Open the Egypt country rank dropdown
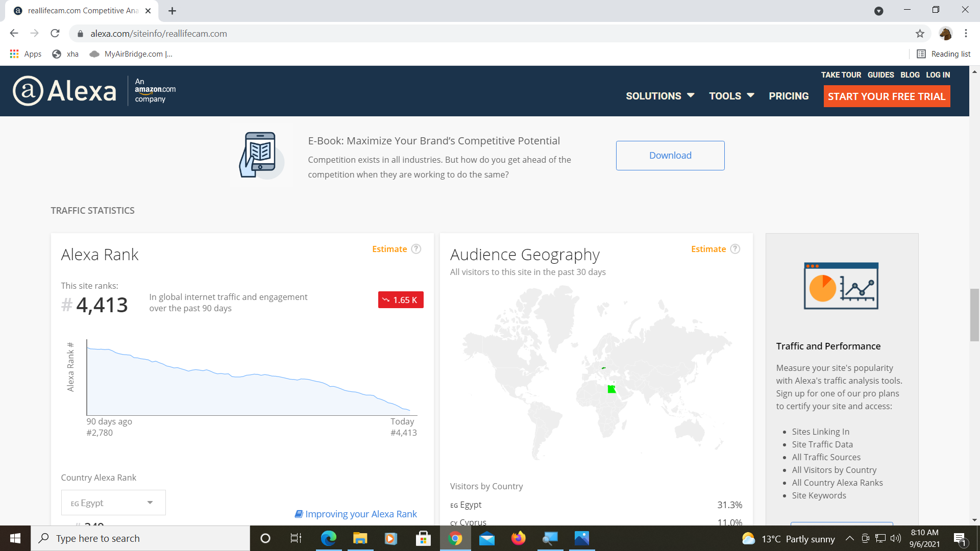The width and height of the screenshot is (980, 551). pyautogui.click(x=113, y=503)
